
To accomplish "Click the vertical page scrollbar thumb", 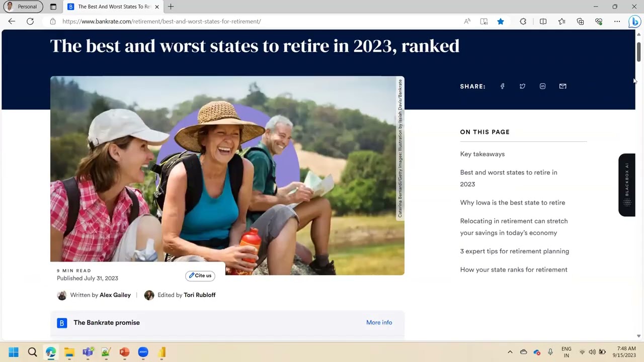I will pos(639,52).
